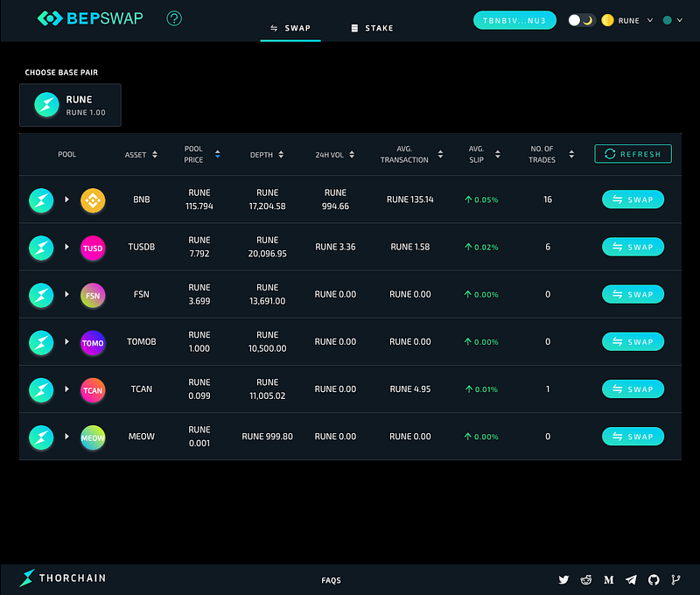
Task: Click the BNB asset name
Action: pos(142,199)
